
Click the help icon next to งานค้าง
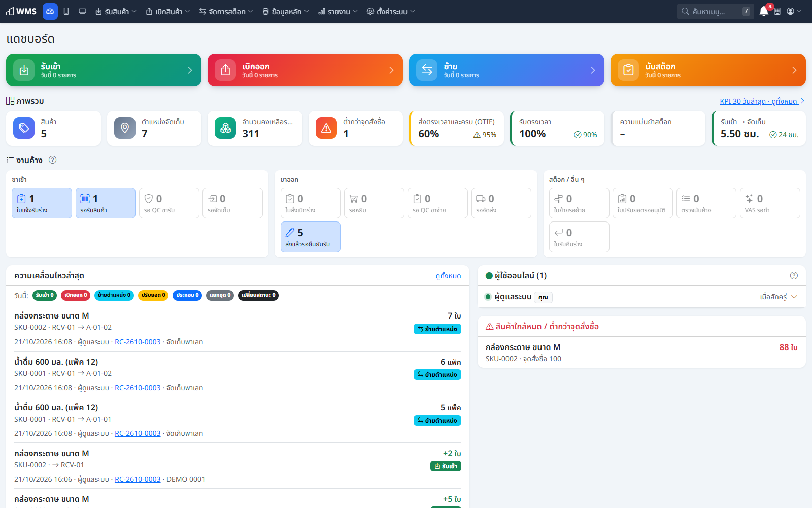tap(52, 160)
